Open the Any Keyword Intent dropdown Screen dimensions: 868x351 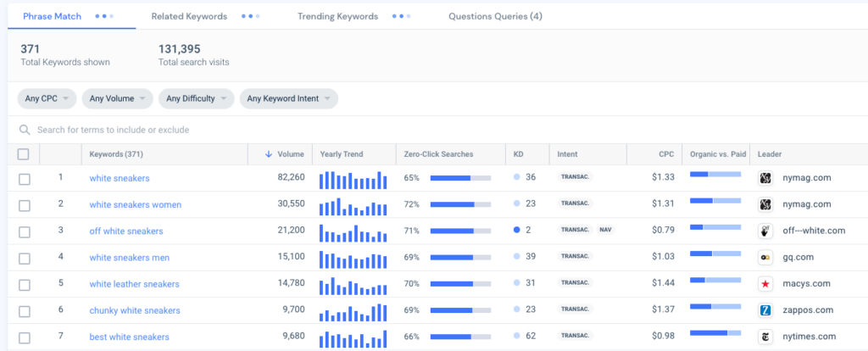click(x=288, y=98)
